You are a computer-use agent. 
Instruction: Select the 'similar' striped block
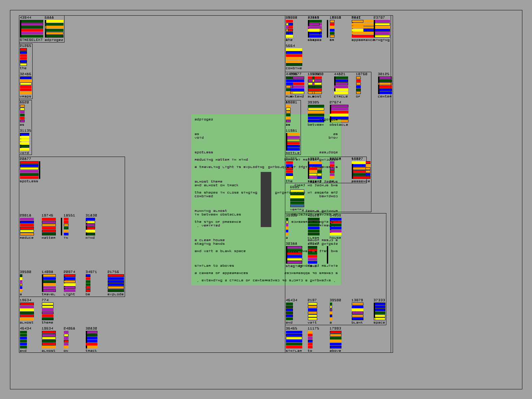294,340
